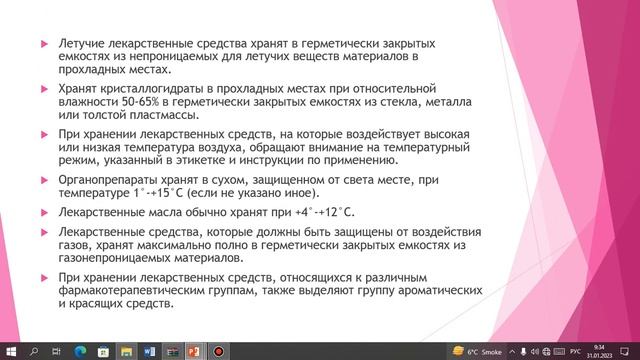640x360 pixels.
Task: Launch Microsoft Edge from the taskbar
Action: pos(80,351)
